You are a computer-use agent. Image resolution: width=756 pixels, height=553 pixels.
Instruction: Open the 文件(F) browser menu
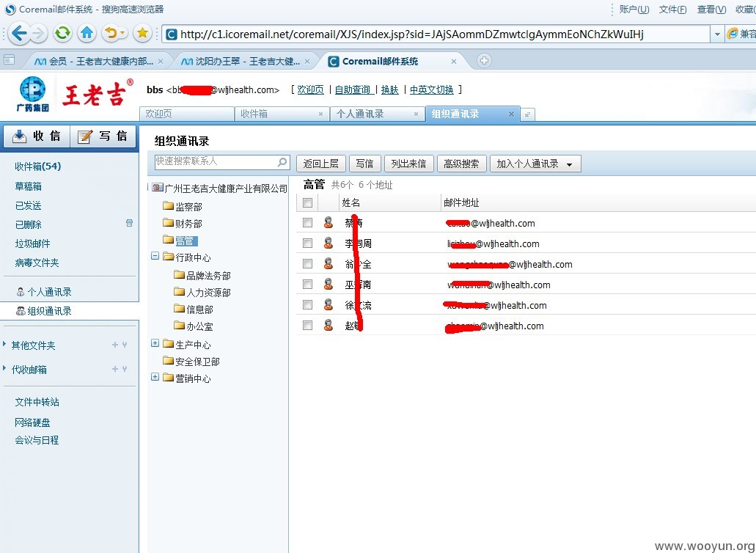point(672,10)
